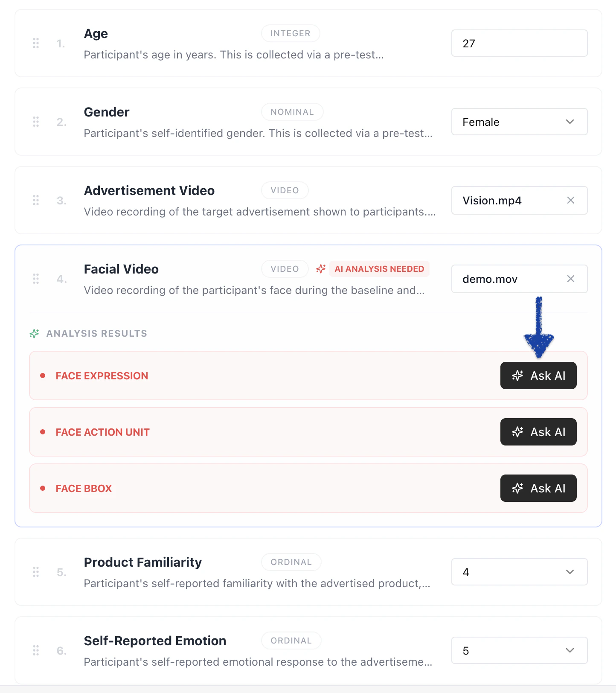The image size is (616, 693).
Task: Open the Gender dropdown showing Female
Action: click(x=519, y=122)
